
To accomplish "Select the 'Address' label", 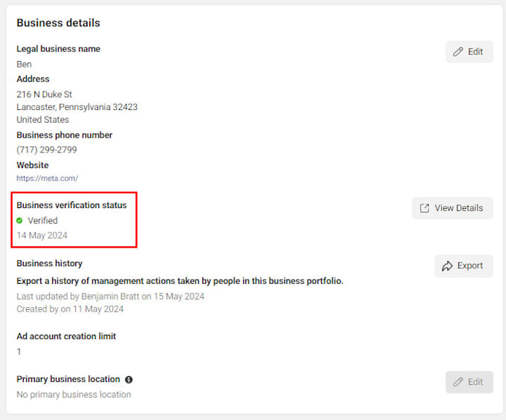I will [x=33, y=79].
